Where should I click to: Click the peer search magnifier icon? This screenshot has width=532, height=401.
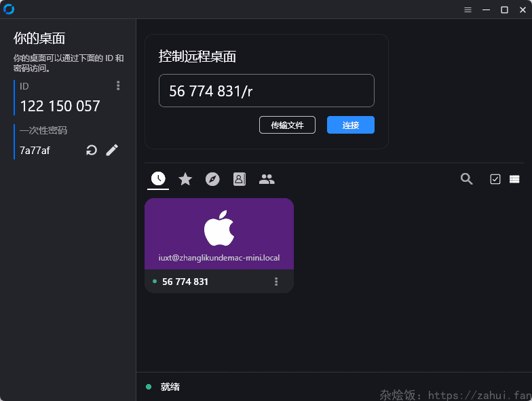point(467,179)
